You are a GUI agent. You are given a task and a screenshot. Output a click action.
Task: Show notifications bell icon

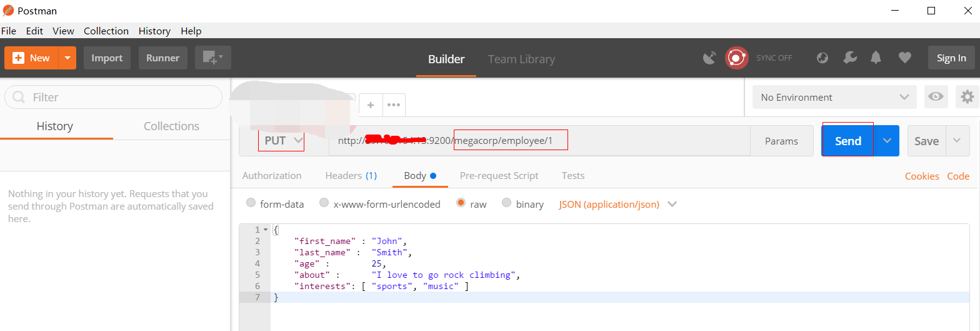[x=876, y=58]
